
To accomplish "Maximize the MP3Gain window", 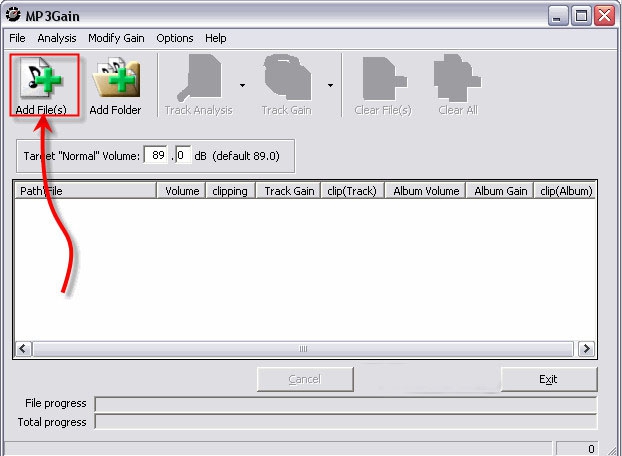I will [581, 16].
